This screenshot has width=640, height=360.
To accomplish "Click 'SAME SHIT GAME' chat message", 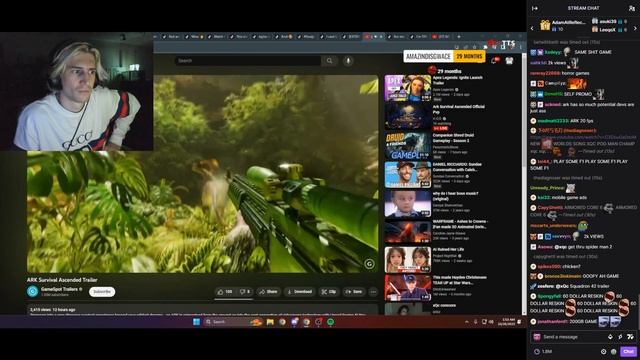I will 593,52.
